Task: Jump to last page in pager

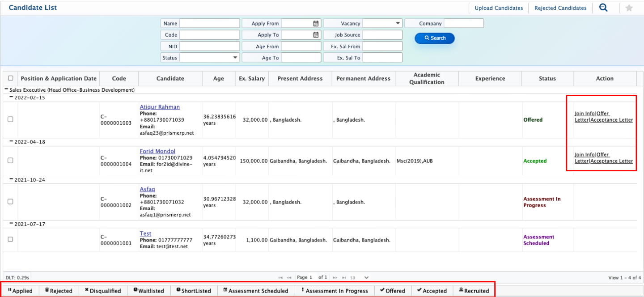Action: coord(343,278)
